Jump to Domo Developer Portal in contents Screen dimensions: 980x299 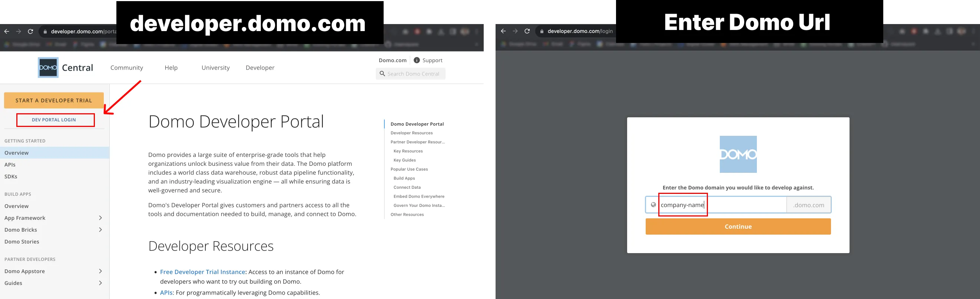point(417,124)
